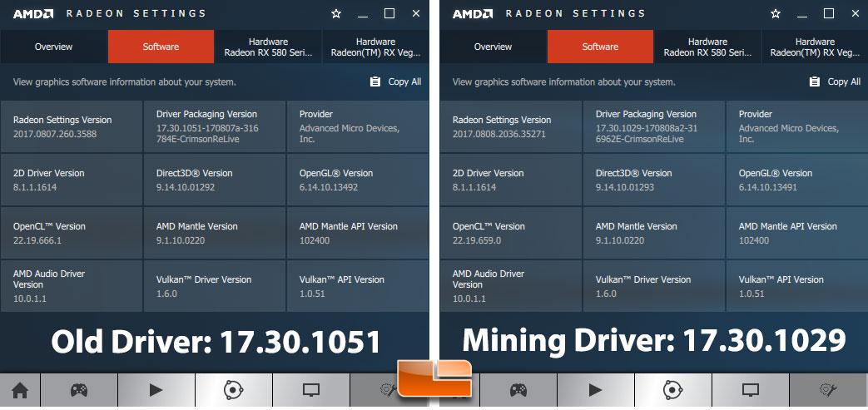Select the Gaming controller icon in left window
The height and width of the screenshot is (410, 868).
coord(78,389)
